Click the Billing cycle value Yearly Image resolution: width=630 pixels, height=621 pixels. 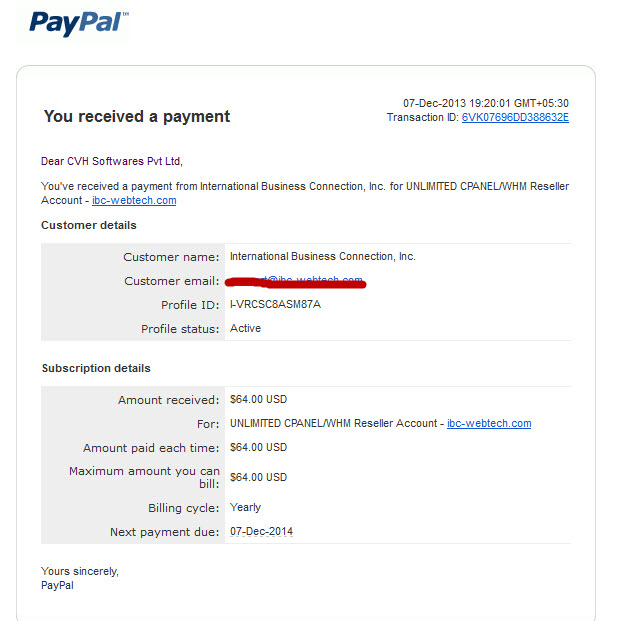[x=245, y=508]
